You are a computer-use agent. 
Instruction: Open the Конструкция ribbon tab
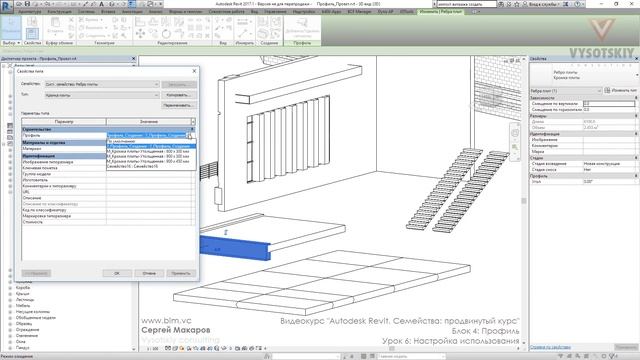point(60,12)
